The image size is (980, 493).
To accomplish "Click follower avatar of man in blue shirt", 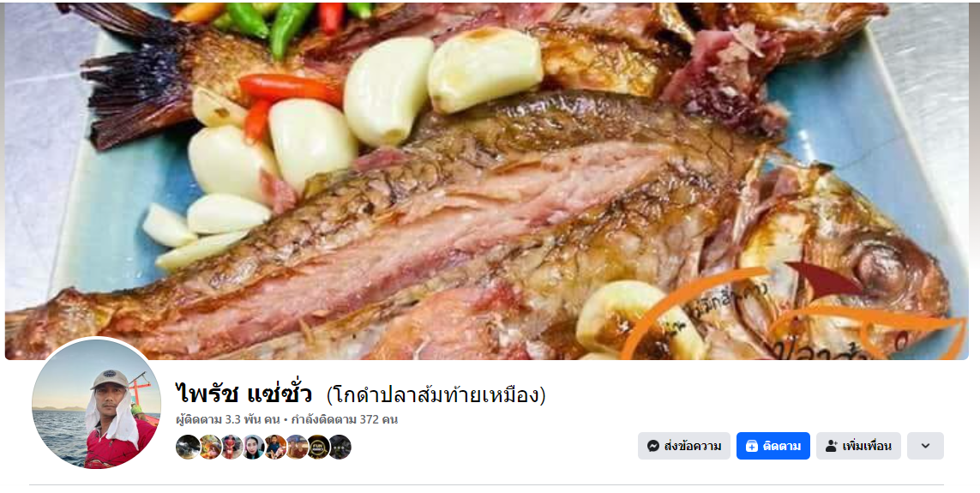I will (275, 447).
